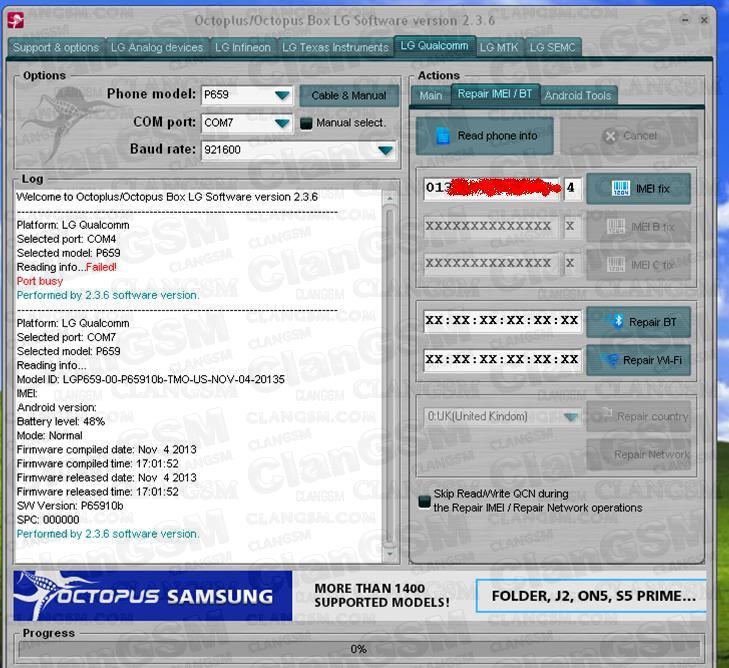Open the LG Texas Instruments tab
This screenshot has height=668, width=729.
pyautogui.click(x=335, y=47)
